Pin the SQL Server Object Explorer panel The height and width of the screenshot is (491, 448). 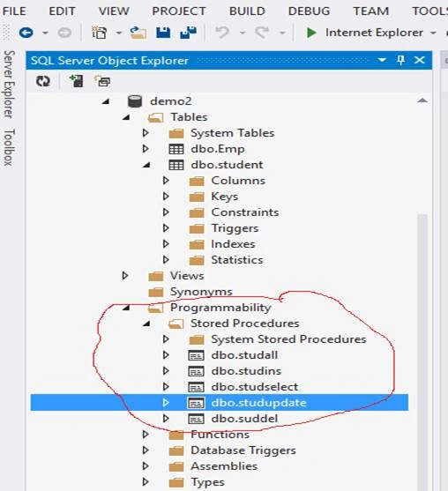[x=400, y=60]
